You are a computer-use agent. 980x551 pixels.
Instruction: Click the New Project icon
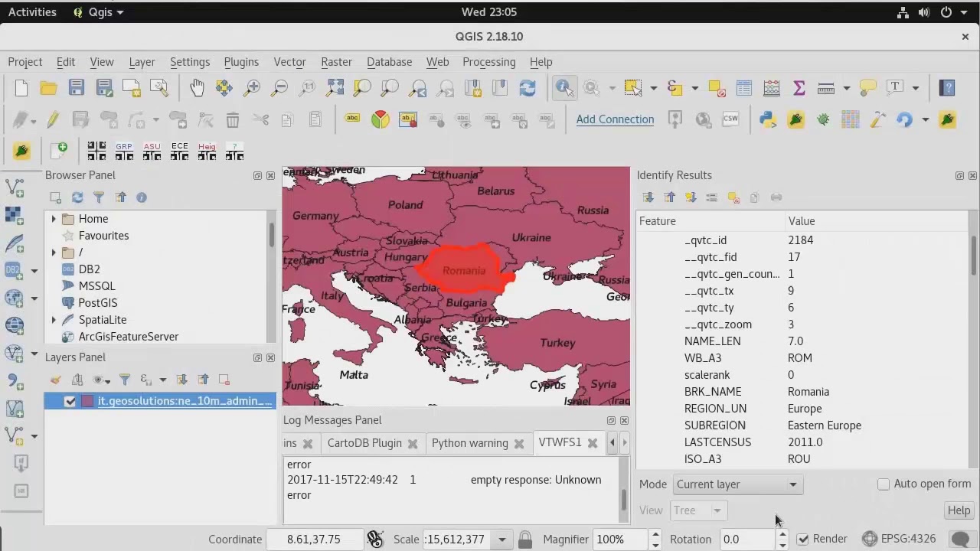[21, 88]
